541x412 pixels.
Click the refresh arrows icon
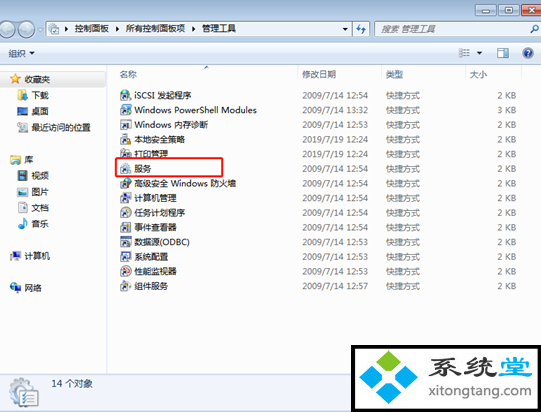[361, 29]
